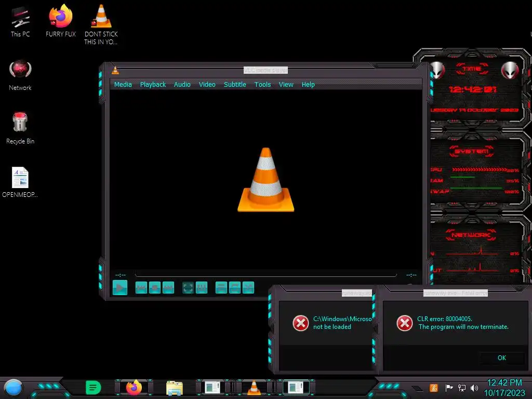The image size is (532, 399).
Task: Select the Network desktop icon
Action: point(20,75)
